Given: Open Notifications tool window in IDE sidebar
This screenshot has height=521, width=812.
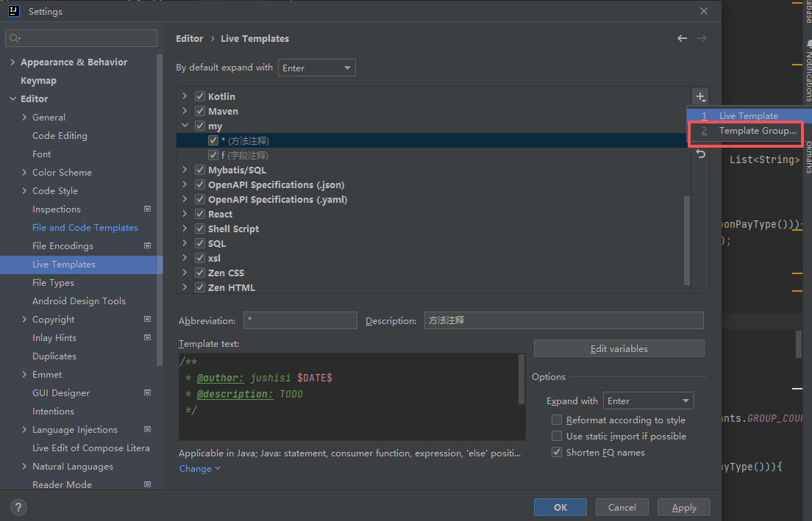Looking at the screenshot, I should 808,71.
